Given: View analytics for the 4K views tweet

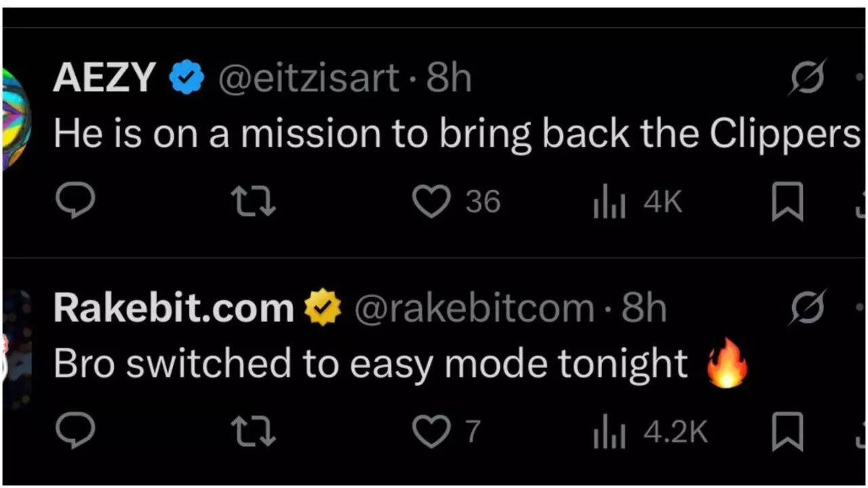Looking at the screenshot, I should 609,203.
